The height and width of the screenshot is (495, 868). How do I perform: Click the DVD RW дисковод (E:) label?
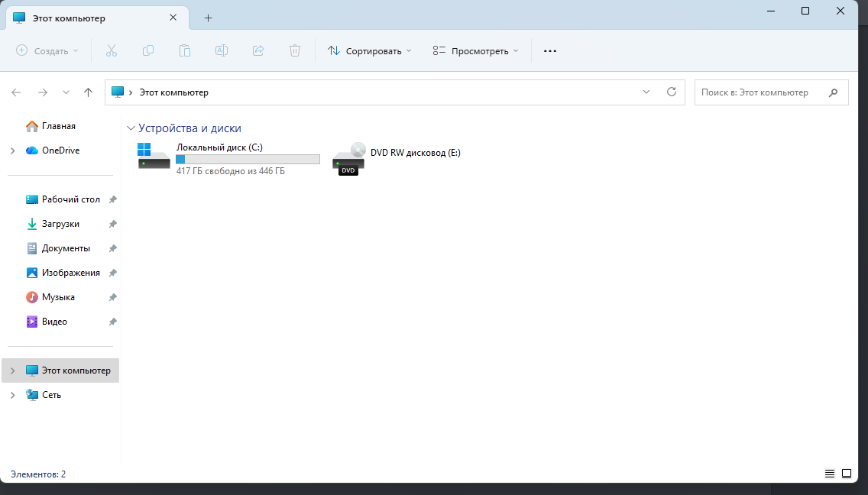coord(416,153)
